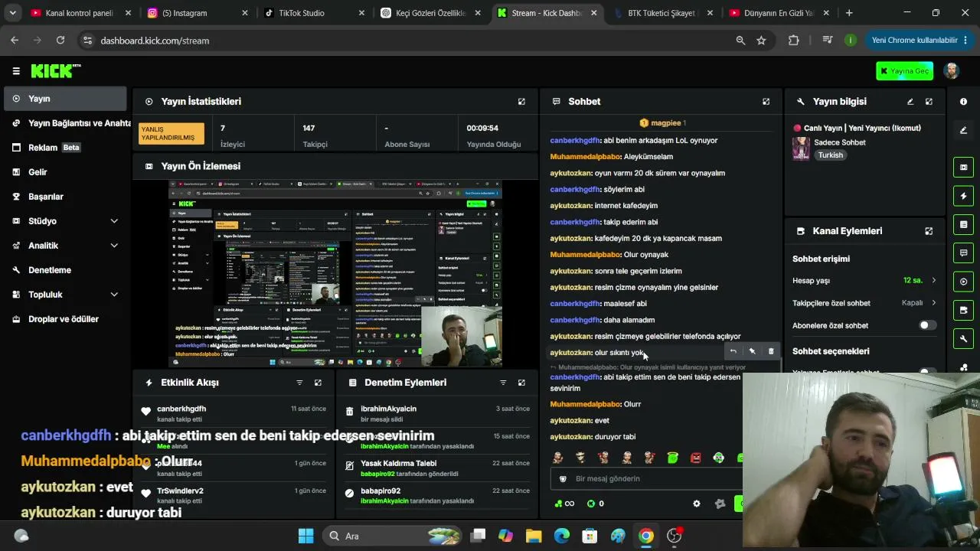
Task: Toggle the play-circle widget in the right rail
Action: click(x=963, y=282)
